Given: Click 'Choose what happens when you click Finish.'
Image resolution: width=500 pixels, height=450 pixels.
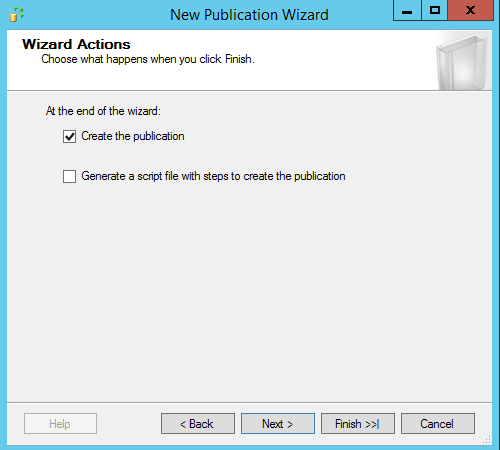Looking at the screenshot, I should pyautogui.click(x=148, y=59).
